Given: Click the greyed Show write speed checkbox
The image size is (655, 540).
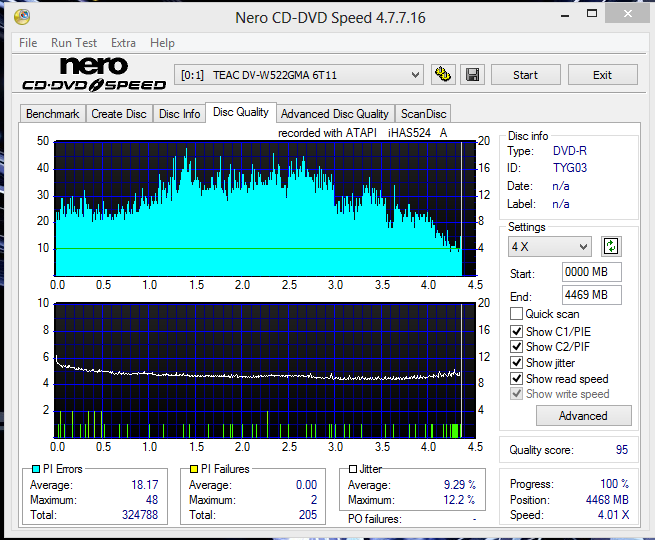Looking at the screenshot, I should [516, 394].
